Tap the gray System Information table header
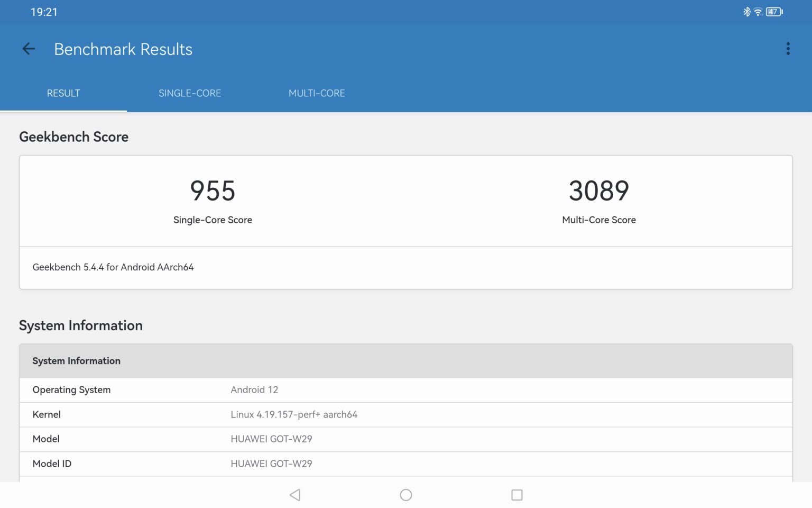 (406, 361)
